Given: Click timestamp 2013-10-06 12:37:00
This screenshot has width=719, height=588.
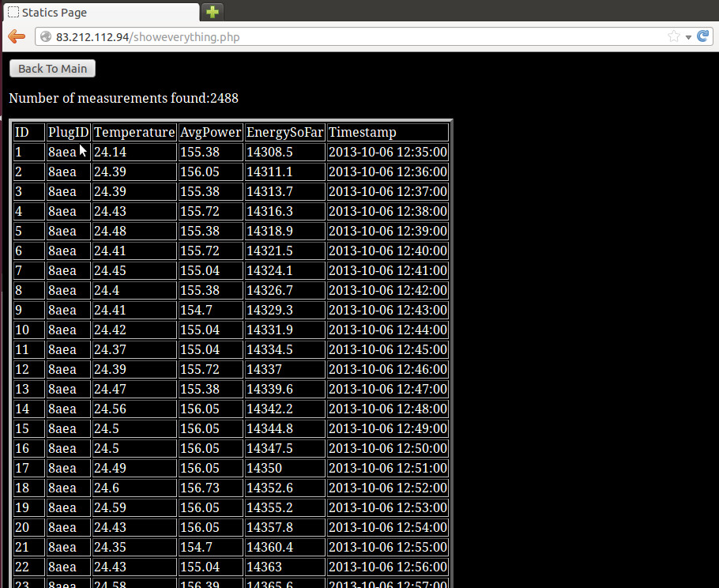Looking at the screenshot, I should tap(388, 191).
